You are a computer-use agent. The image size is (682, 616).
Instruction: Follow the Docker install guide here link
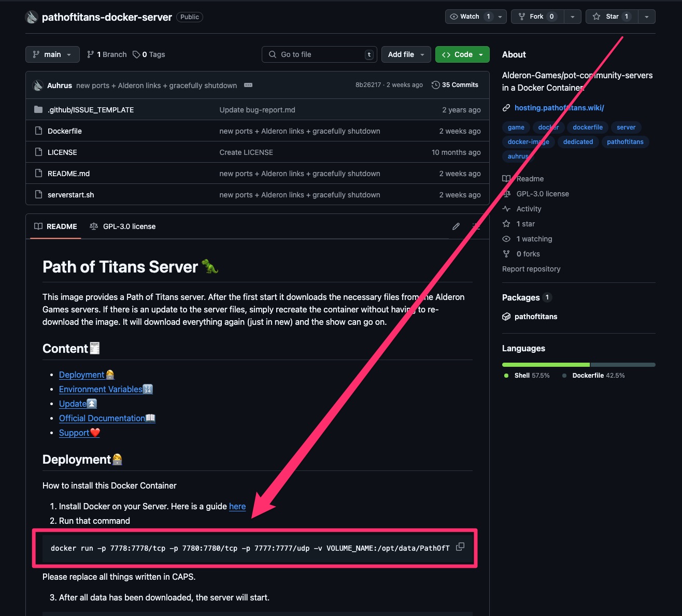237,506
